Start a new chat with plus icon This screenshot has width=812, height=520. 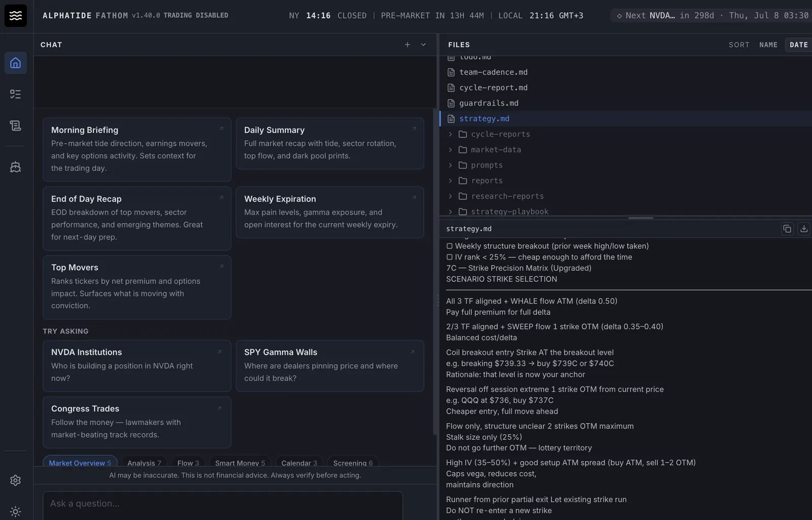408,45
